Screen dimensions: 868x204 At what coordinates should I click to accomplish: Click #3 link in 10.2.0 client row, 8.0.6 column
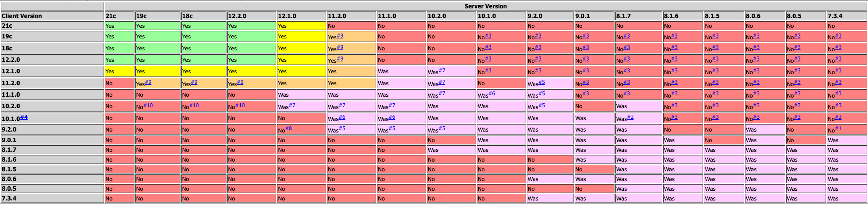point(756,106)
